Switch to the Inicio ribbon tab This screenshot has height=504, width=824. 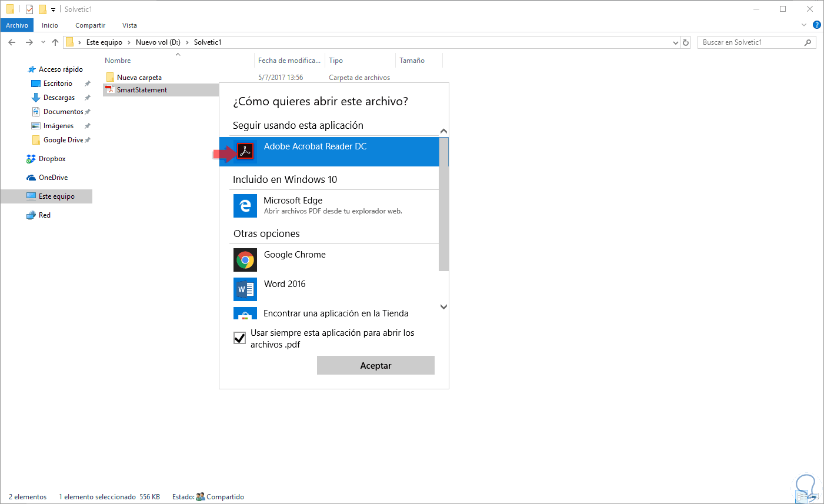click(x=50, y=25)
